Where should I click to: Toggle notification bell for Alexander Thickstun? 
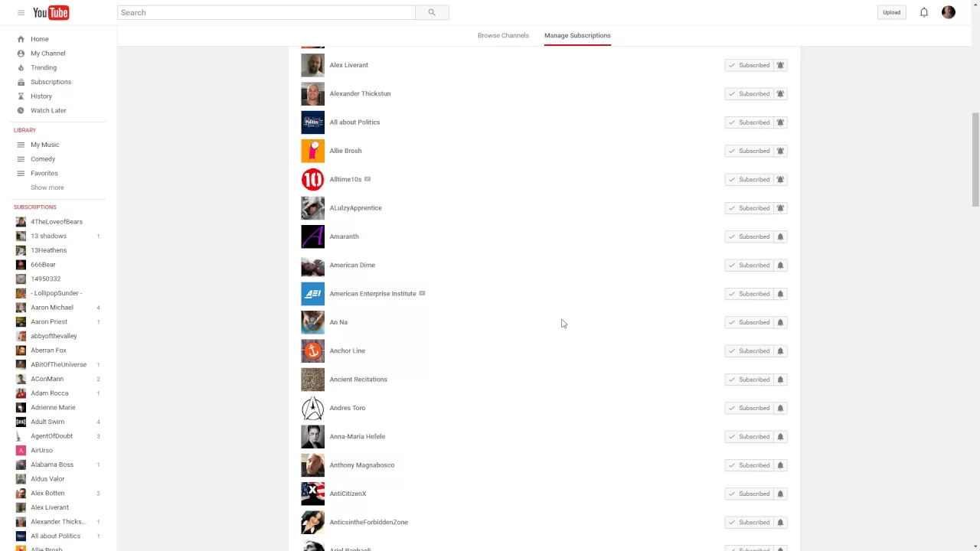point(780,93)
